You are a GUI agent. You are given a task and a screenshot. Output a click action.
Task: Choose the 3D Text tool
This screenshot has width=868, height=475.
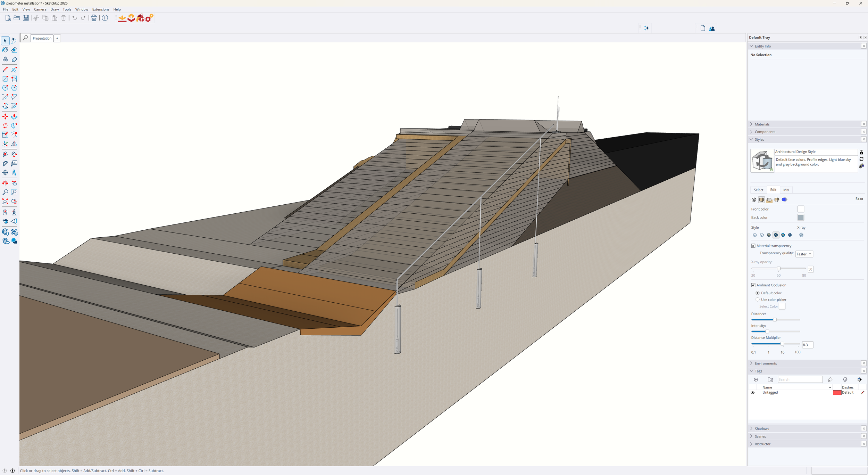pyautogui.click(x=14, y=172)
